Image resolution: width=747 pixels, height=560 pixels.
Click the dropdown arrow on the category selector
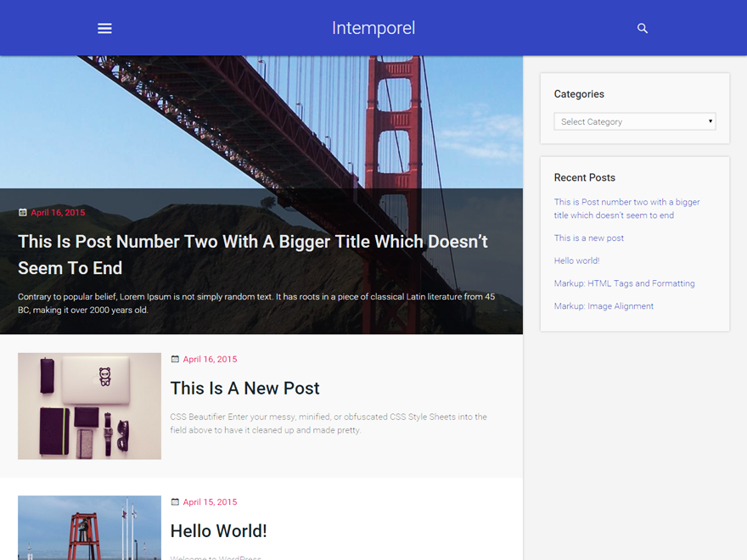(x=709, y=121)
